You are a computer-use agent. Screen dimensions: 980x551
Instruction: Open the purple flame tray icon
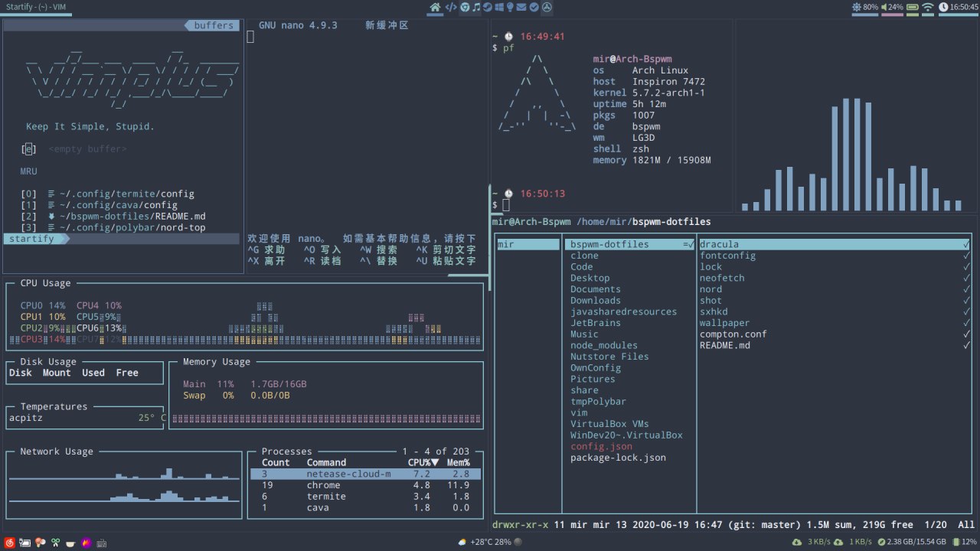[x=87, y=543]
